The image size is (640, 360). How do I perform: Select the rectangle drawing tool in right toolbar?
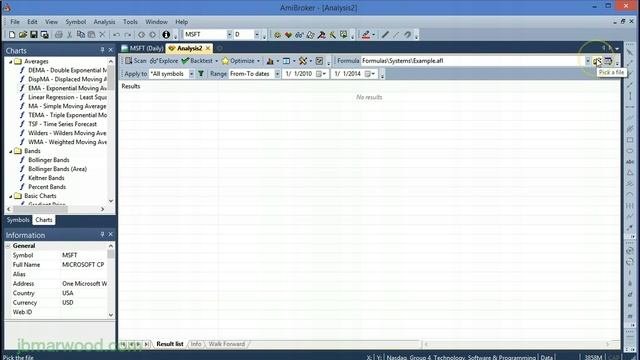coord(630,140)
